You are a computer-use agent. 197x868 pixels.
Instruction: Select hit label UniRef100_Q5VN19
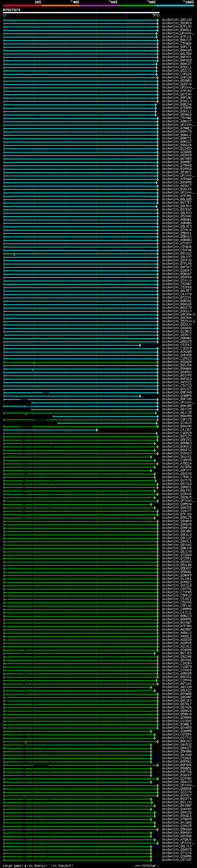point(177,115)
